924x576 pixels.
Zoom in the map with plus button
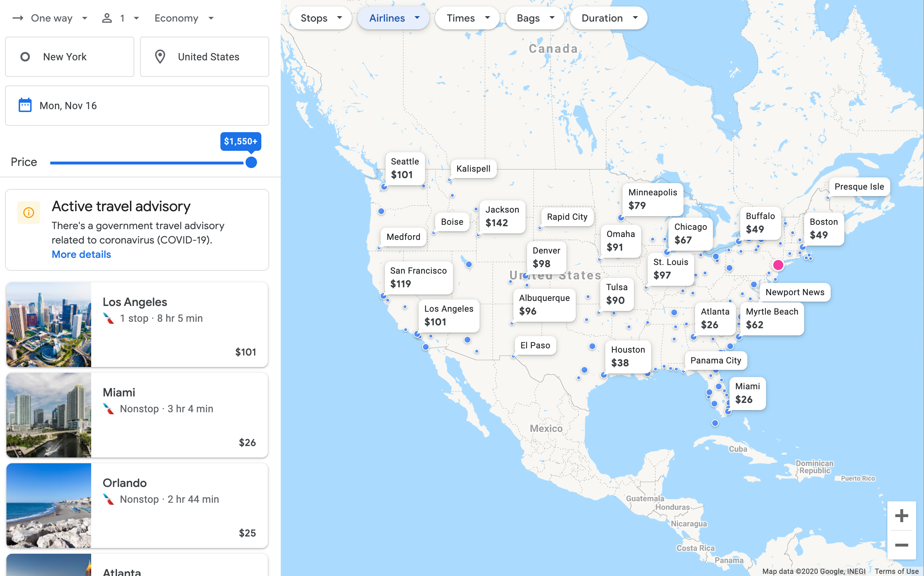point(901,515)
